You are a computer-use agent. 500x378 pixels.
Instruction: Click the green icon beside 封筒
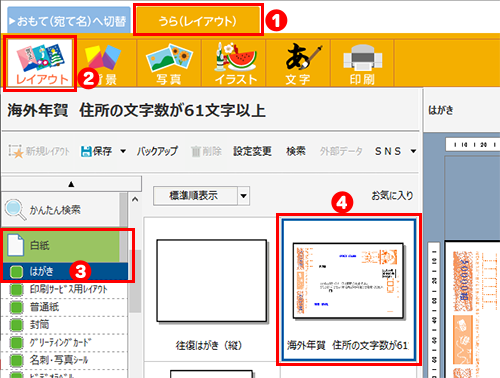[16, 325]
